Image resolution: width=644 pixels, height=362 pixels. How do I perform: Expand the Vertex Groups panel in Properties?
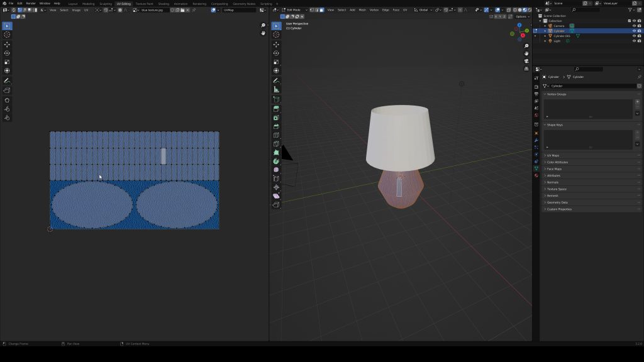click(x=557, y=94)
